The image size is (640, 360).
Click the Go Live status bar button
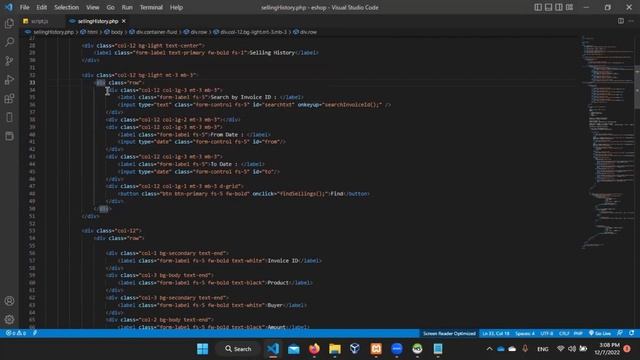pyautogui.click(x=600, y=333)
